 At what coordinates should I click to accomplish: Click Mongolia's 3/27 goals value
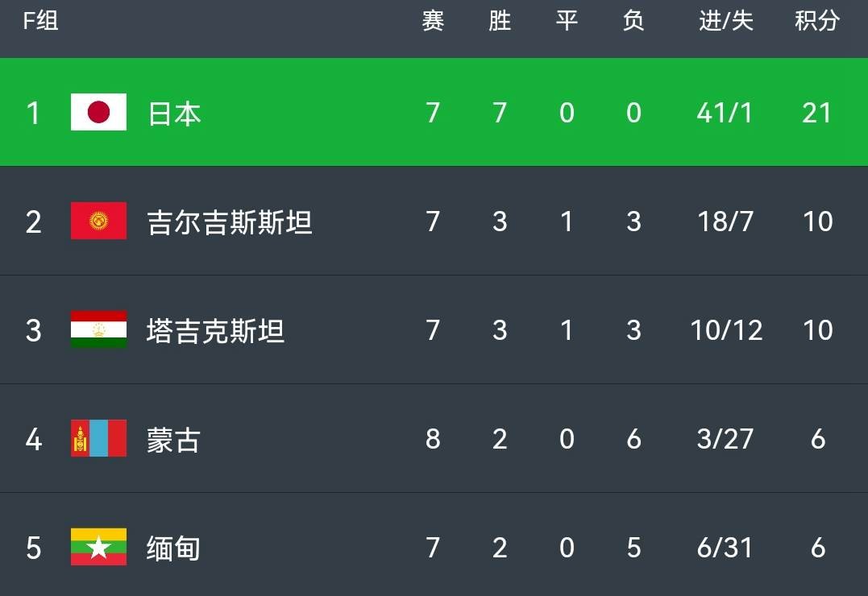(725, 439)
